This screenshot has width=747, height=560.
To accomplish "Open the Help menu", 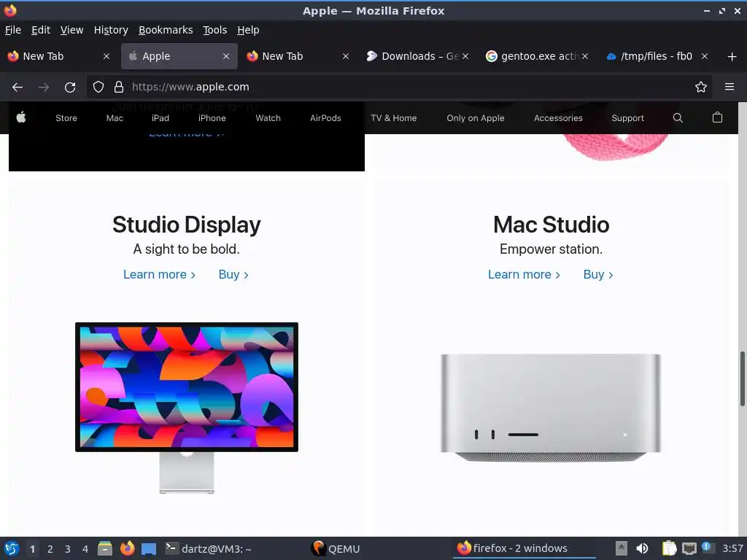I will [248, 30].
